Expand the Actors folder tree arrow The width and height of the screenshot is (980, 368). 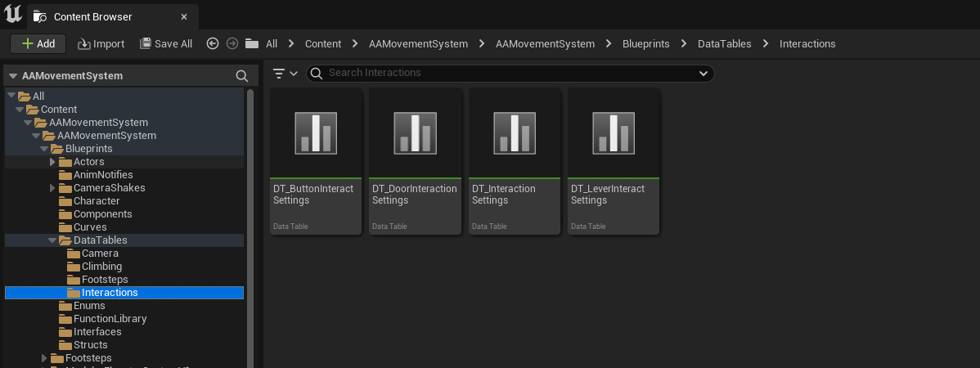click(52, 162)
